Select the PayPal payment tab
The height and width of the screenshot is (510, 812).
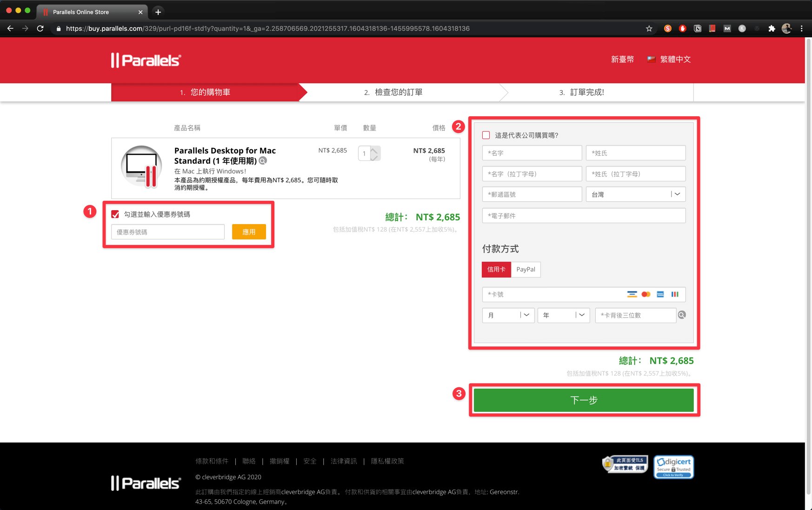click(526, 270)
